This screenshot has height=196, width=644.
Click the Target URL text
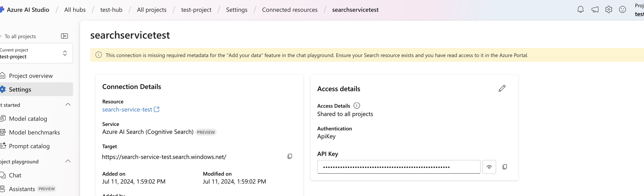pos(164,157)
